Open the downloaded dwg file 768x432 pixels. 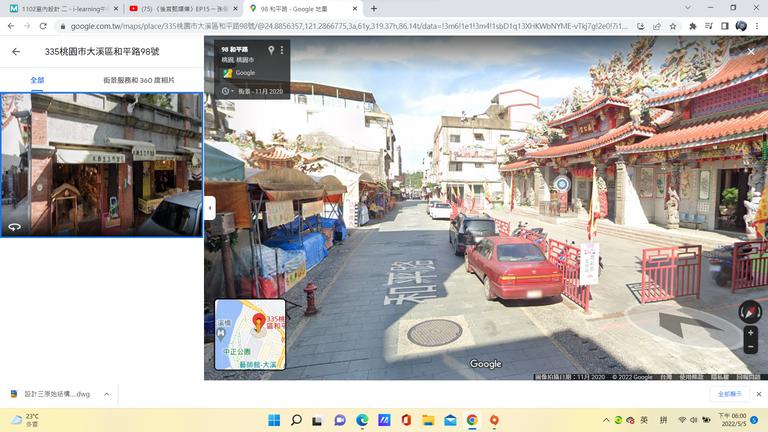(51, 394)
